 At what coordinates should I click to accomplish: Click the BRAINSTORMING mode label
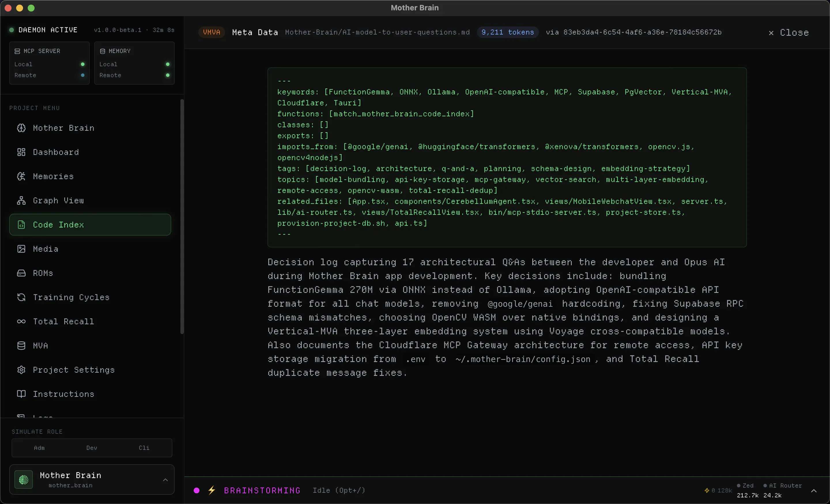262,490
